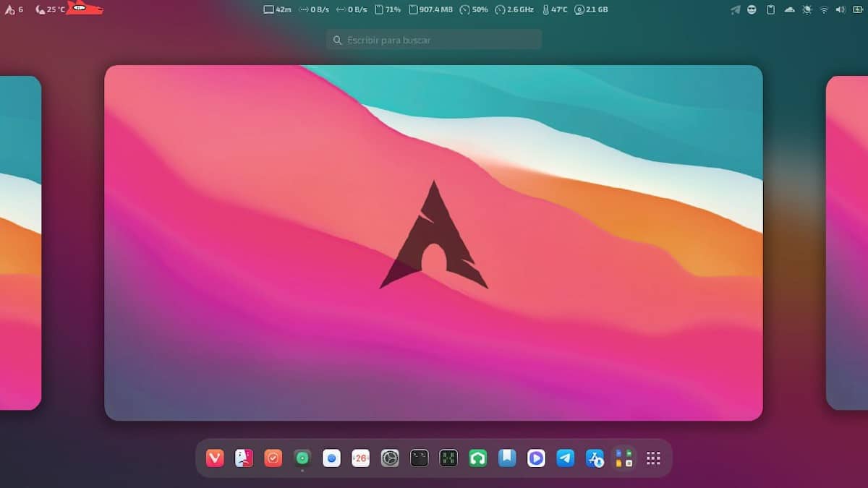Open the blue bookmark app in dock
This screenshot has width=868, height=488.
click(x=507, y=458)
